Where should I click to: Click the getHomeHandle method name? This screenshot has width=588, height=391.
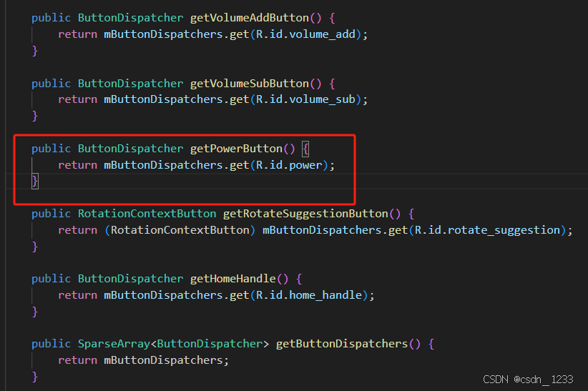233,279
